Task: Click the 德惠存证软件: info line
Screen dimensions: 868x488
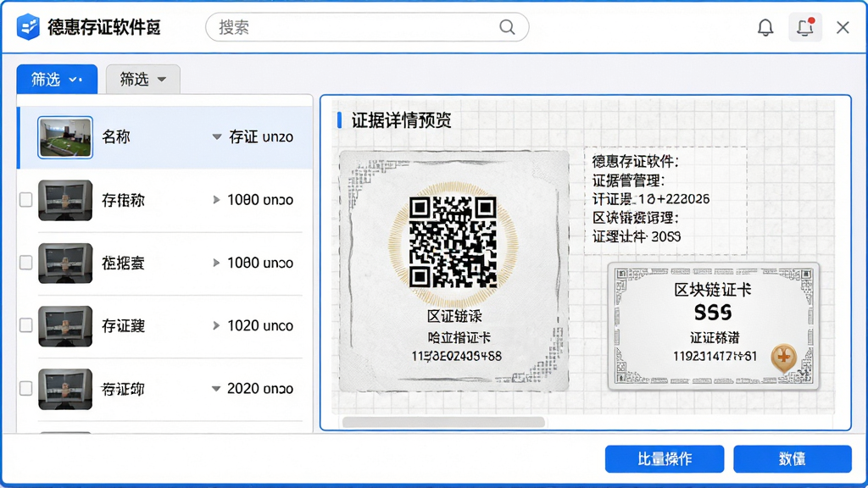Action: tap(636, 162)
